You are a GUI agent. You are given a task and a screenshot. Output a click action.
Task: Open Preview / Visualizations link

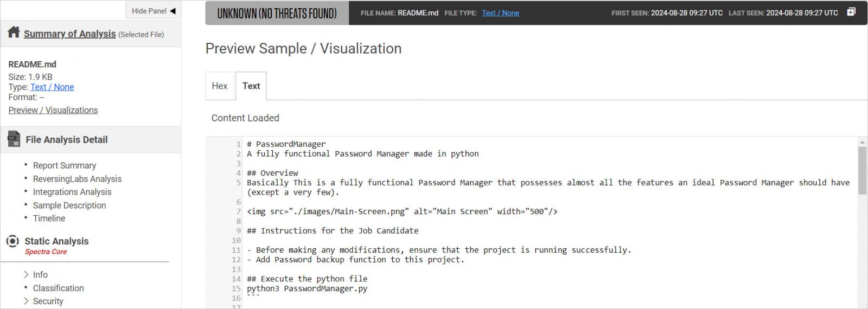click(x=53, y=110)
